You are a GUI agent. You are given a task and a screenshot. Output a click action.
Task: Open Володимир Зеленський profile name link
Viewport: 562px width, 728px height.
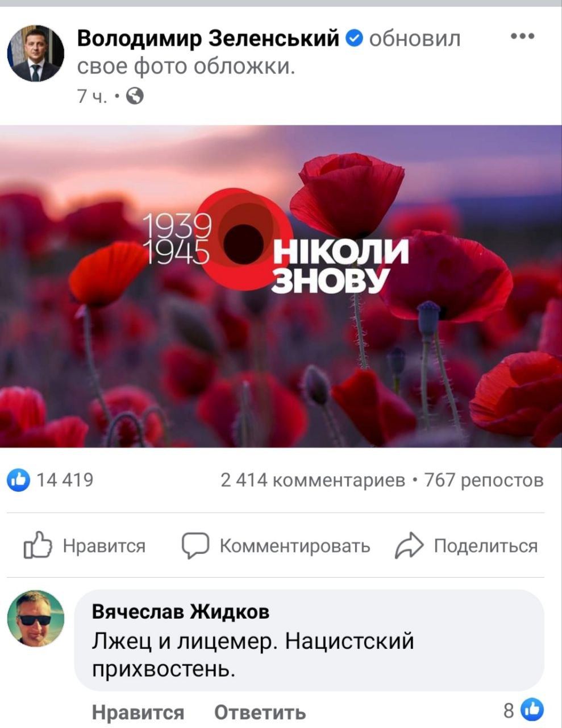pyautogui.click(x=208, y=38)
